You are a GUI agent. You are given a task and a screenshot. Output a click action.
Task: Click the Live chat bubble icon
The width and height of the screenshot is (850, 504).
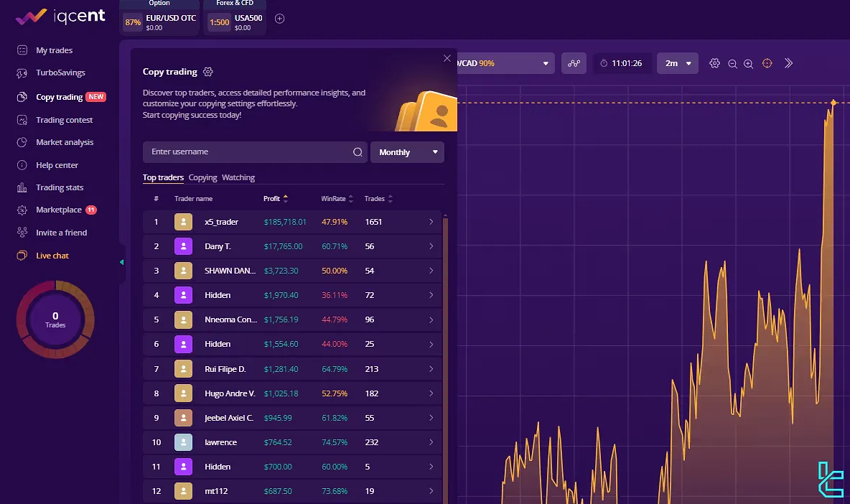coord(22,256)
